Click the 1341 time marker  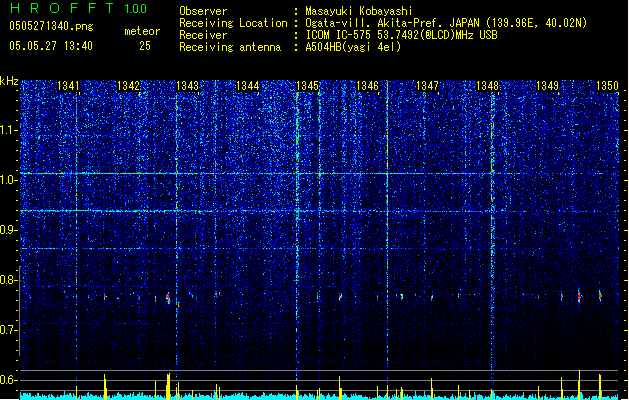(x=68, y=86)
